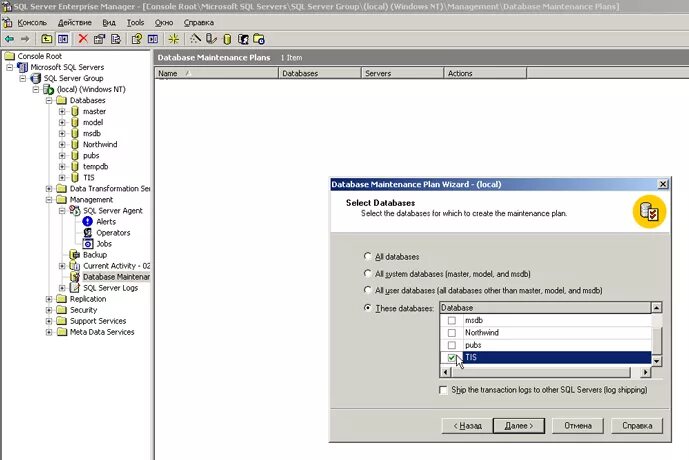Check the msdb database checkbox
Image resolution: width=689 pixels, height=460 pixels.
point(451,320)
